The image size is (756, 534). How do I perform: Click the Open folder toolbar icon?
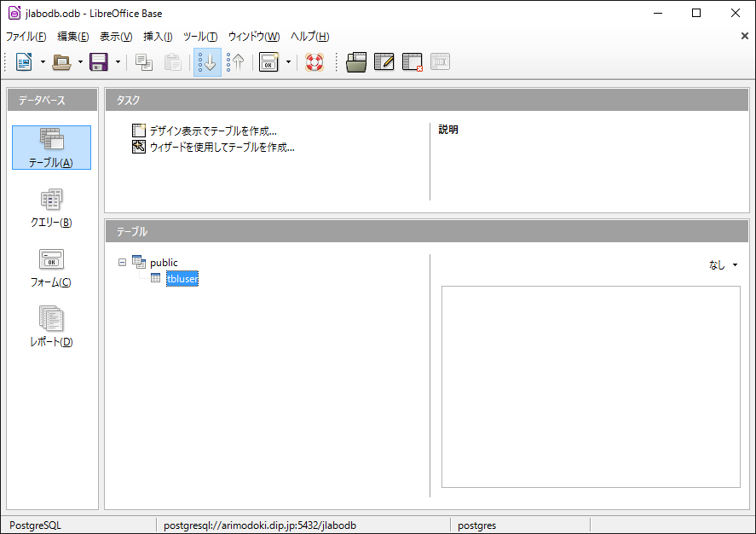(x=61, y=62)
